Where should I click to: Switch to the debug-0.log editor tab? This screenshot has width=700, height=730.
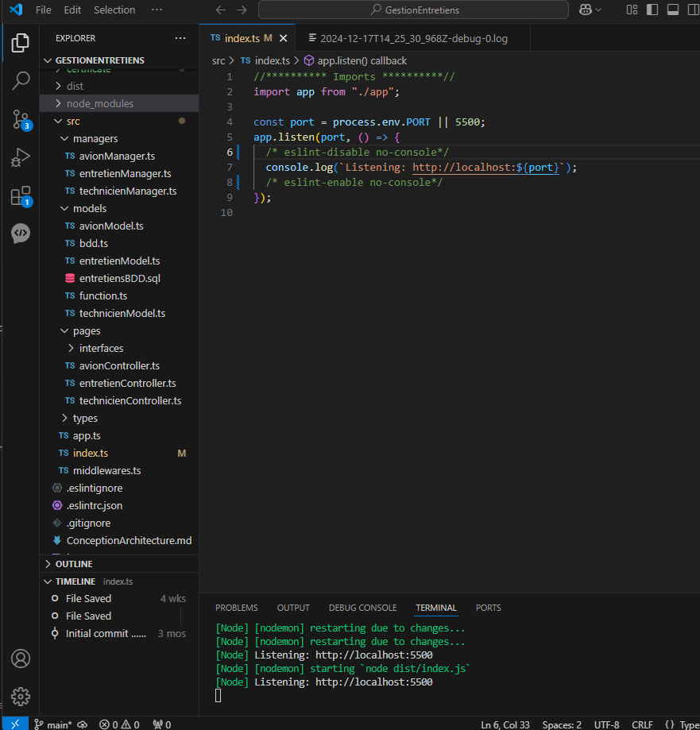[x=412, y=39]
